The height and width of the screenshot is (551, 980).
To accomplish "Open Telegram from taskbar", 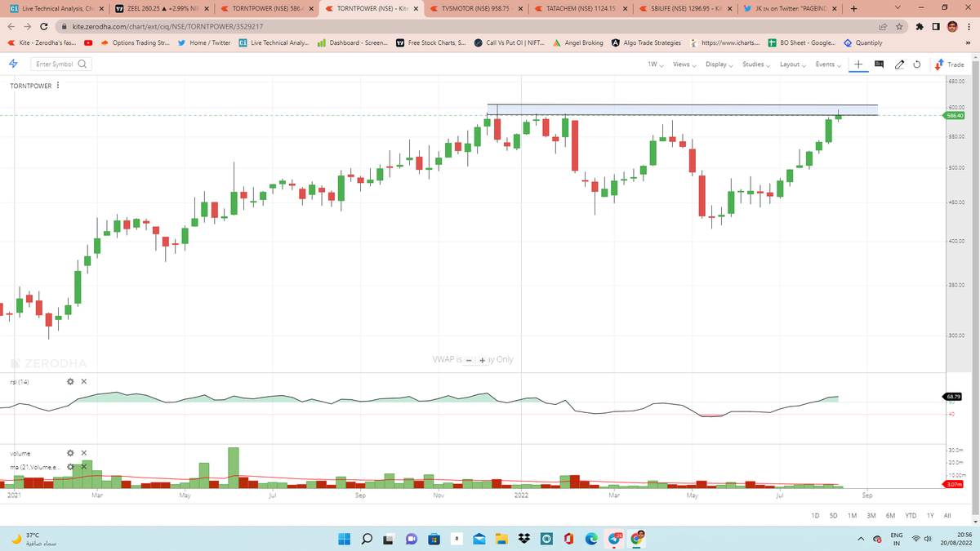I will point(613,538).
